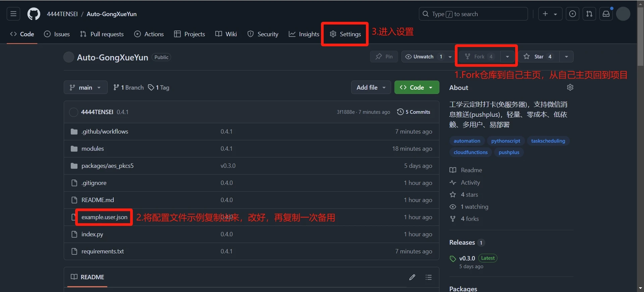Open the 1 Branch link
644x292 pixels.
(x=128, y=88)
